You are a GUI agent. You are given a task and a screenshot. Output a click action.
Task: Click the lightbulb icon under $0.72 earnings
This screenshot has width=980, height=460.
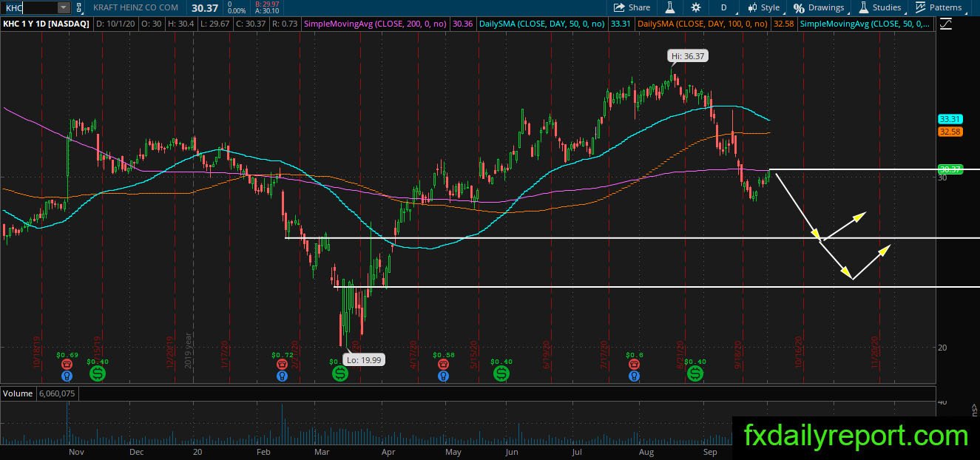pyautogui.click(x=282, y=376)
